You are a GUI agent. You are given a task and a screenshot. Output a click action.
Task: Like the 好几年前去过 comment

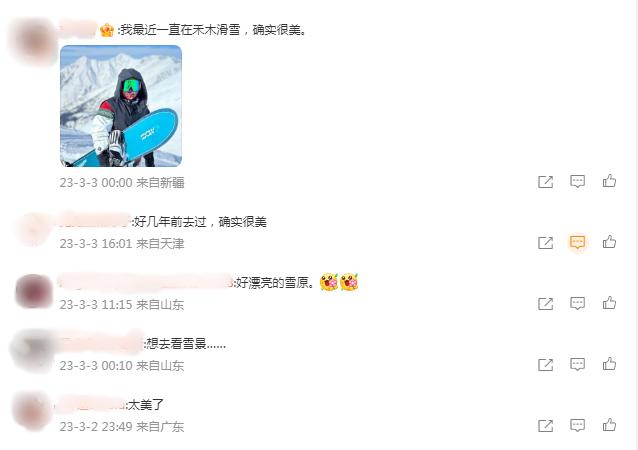coord(609,242)
